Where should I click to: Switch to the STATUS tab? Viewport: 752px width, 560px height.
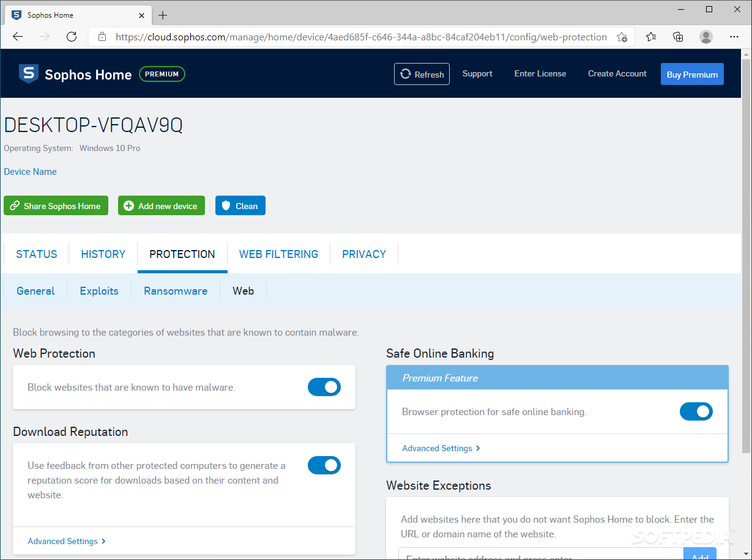pos(37,254)
